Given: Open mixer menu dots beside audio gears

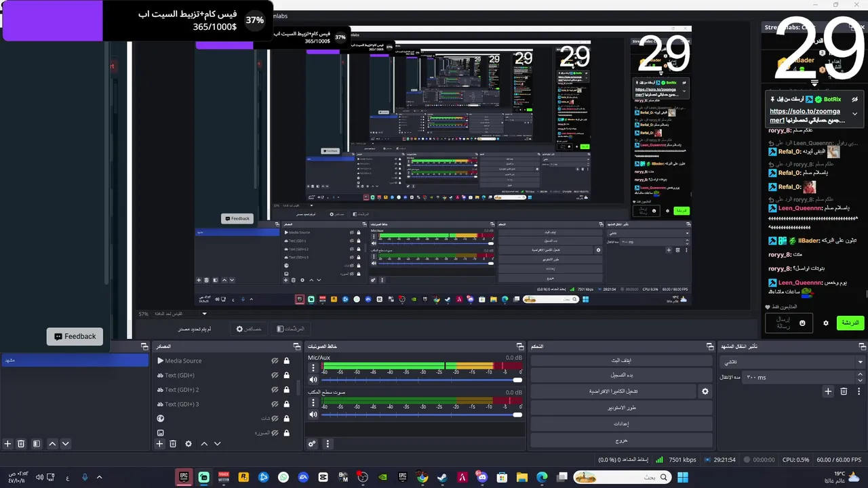Looking at the screenshot, I should pyautogui.click(x=328, y=444).
